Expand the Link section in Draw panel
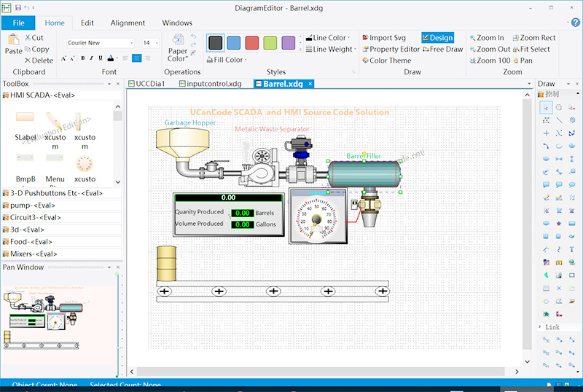 pos(540,327)
